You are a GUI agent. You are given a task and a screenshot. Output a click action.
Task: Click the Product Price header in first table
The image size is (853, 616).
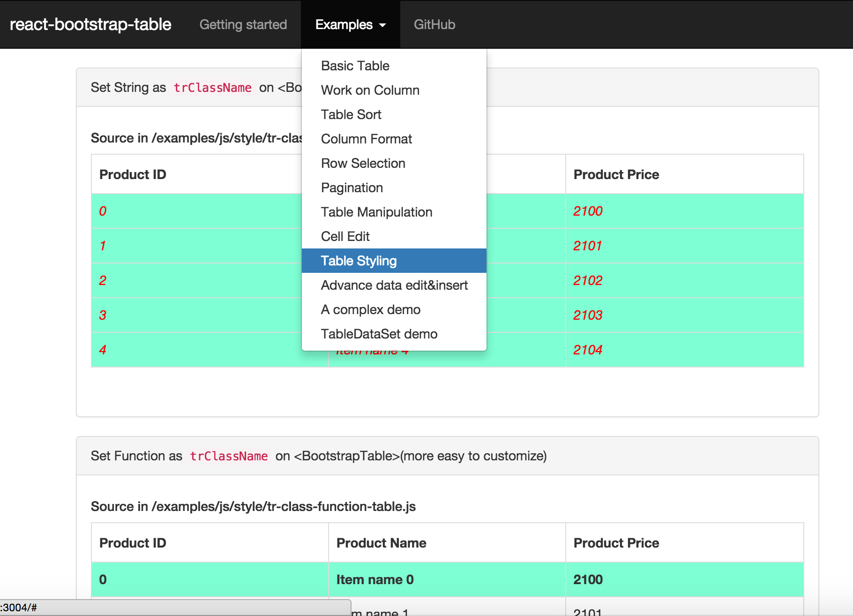click(x=616, y=174)
